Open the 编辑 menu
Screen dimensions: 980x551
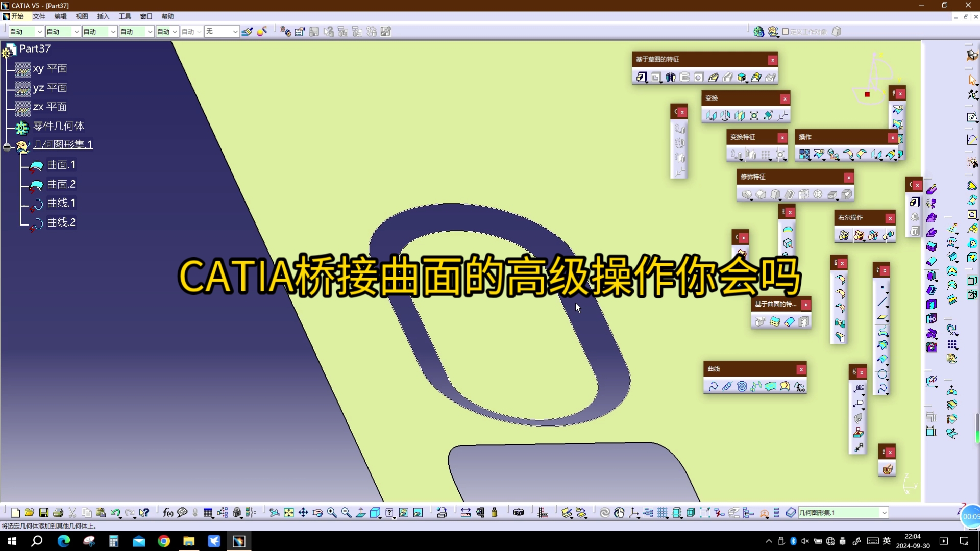pyautogui.click(x=61, y=16)
